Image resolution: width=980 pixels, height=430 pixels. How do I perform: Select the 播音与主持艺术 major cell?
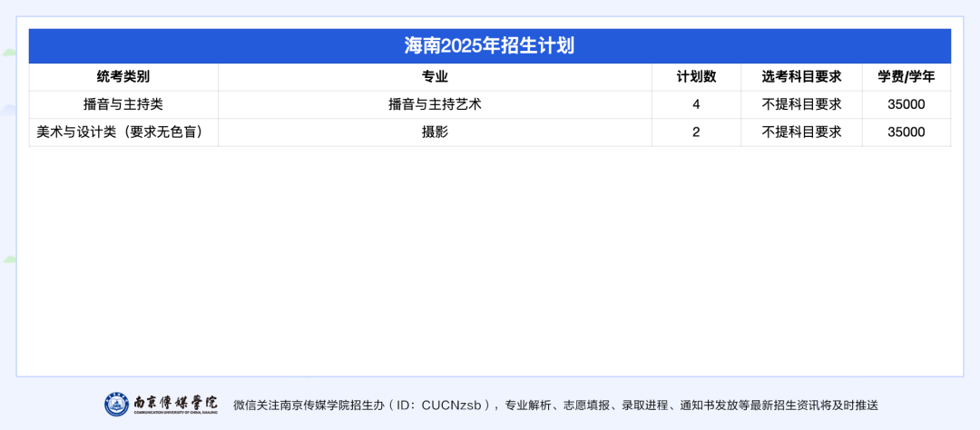[435, 104]
